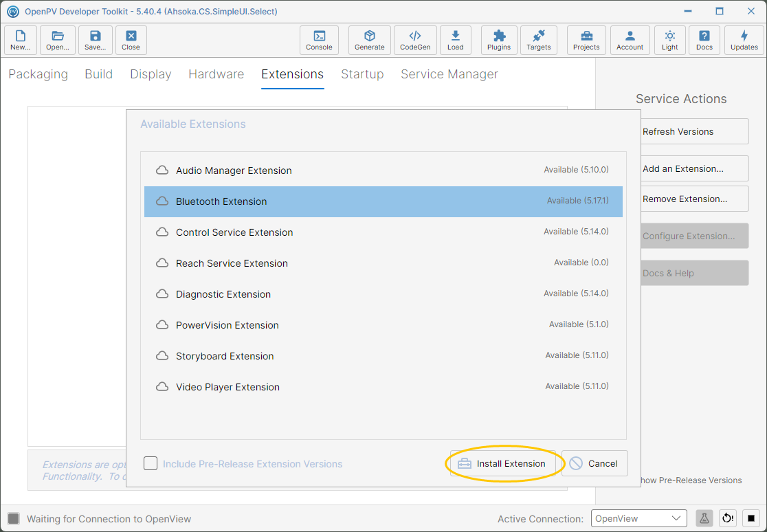Check for Updates via lightning icon
This screenshot has width=767, height=532.
[x=744, y=40]
